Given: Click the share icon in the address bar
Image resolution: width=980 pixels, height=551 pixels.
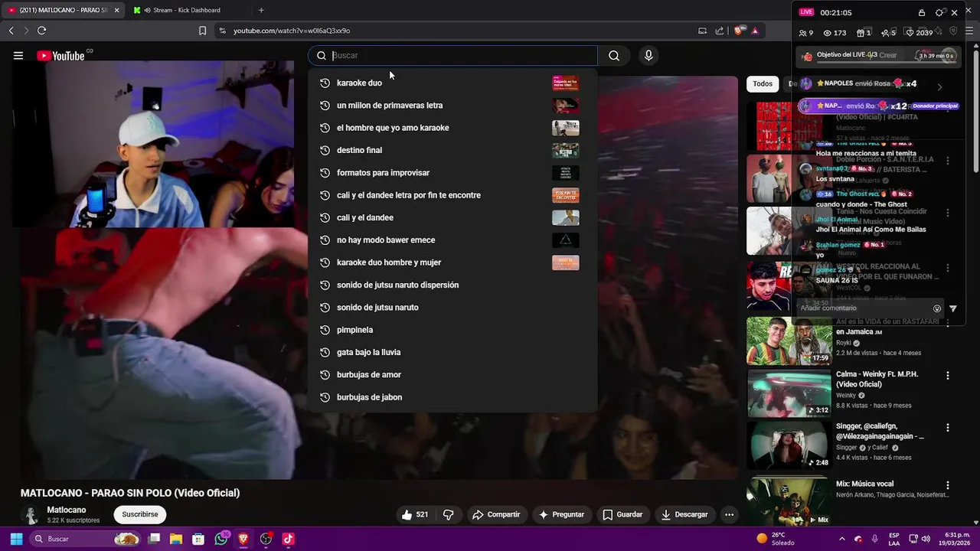Looking at the screenshot, I should point(720,31).
